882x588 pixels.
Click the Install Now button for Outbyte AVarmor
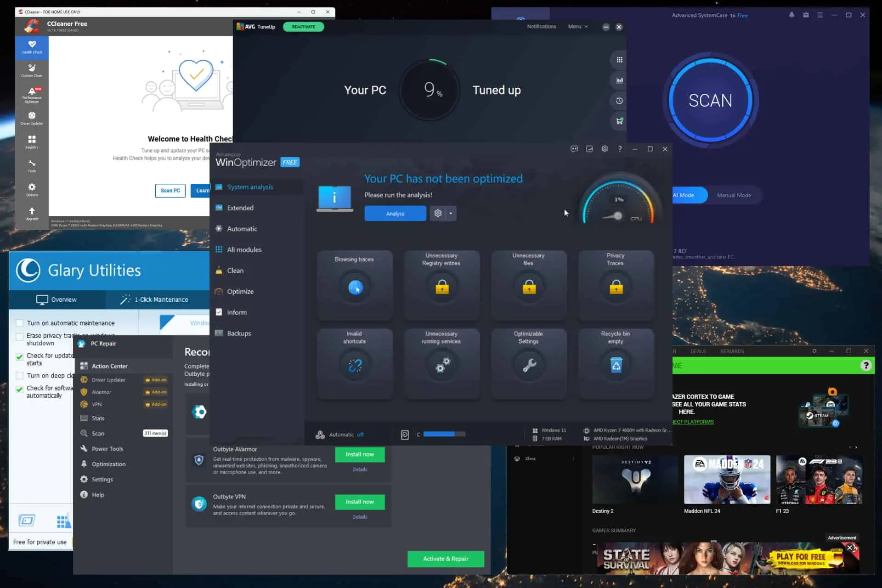click(360, 454)
